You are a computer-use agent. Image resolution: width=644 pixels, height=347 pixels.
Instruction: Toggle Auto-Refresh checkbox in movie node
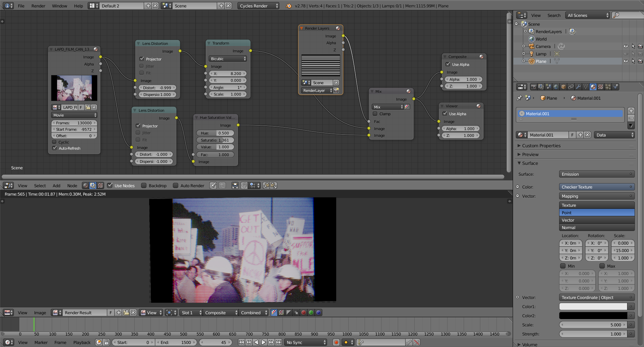point(54,148)
